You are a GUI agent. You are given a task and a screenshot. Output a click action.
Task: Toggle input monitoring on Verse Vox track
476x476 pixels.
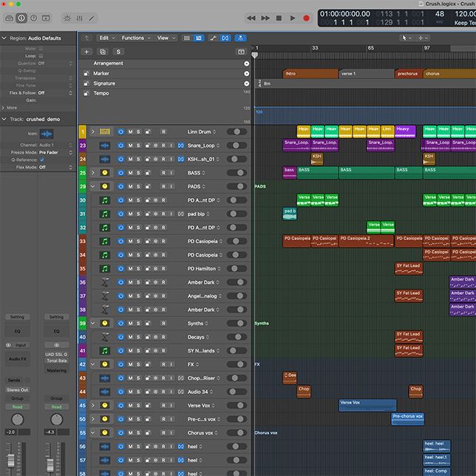click(x=171, y=406)
